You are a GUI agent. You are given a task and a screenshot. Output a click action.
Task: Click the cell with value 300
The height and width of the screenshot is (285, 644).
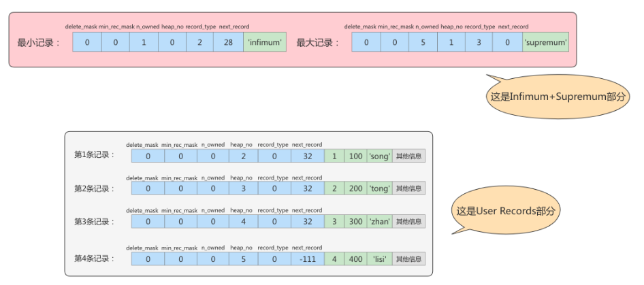click(355, 221)
